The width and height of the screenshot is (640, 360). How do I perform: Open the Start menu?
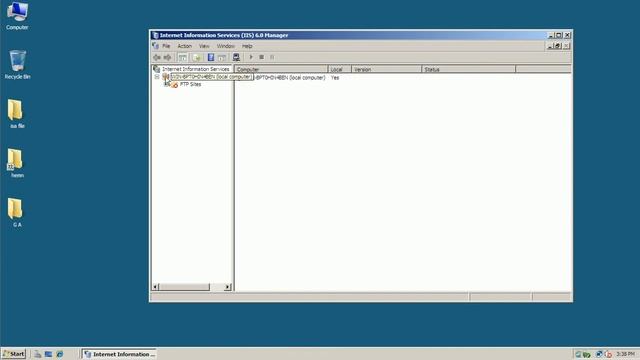tap(13, 354)
